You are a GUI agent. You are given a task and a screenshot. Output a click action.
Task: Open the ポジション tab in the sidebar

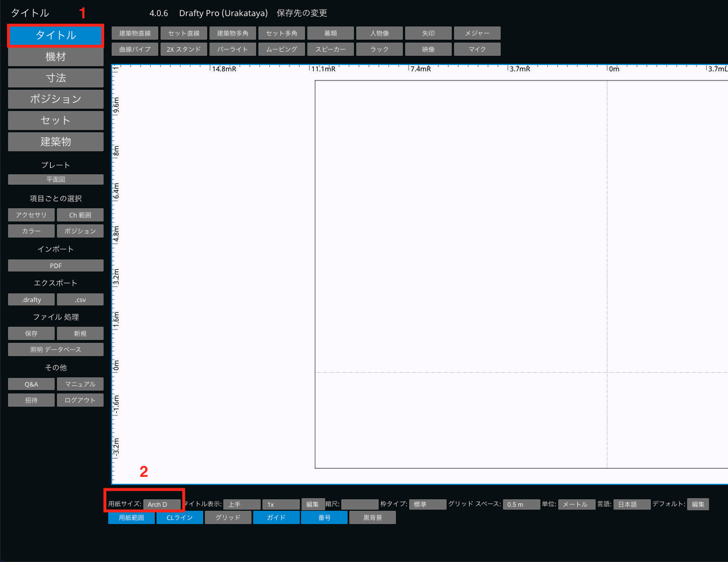click(56, 99)
